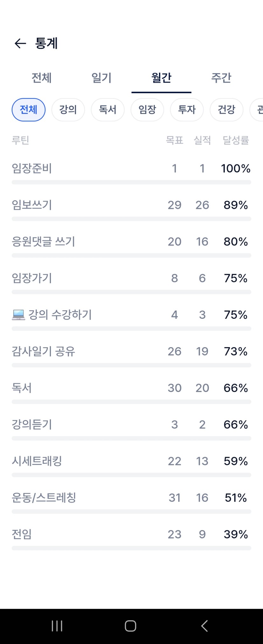Tap the laptop emoji on 강의 수강하기

point(18,315)
